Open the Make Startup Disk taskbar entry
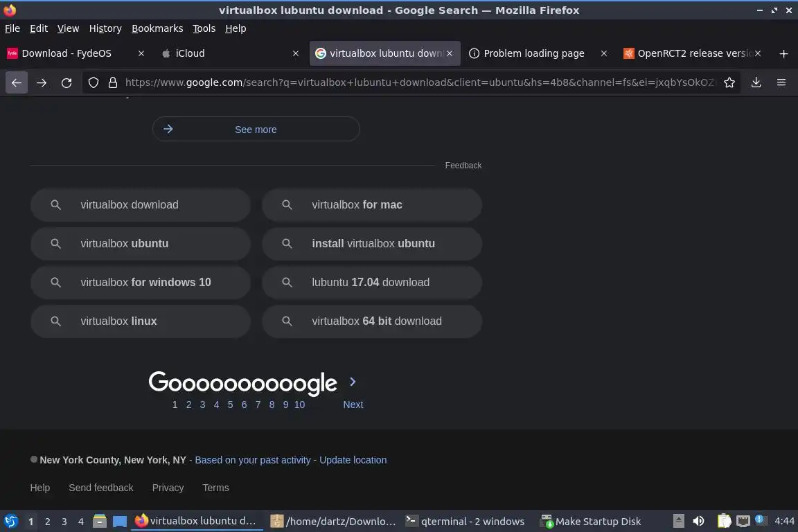The width and height of the screenshot is (798, 532). click(x=591, y=522)
